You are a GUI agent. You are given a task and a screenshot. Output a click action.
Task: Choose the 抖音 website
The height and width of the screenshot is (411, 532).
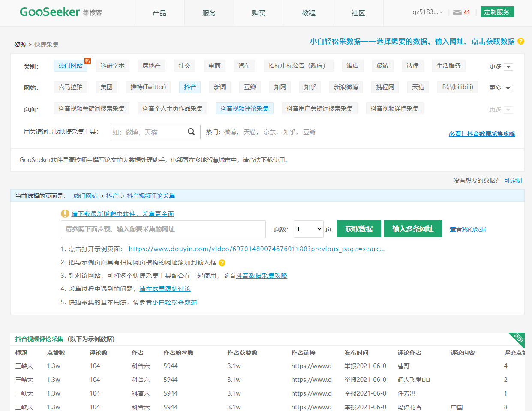click(x=190, y=87)
